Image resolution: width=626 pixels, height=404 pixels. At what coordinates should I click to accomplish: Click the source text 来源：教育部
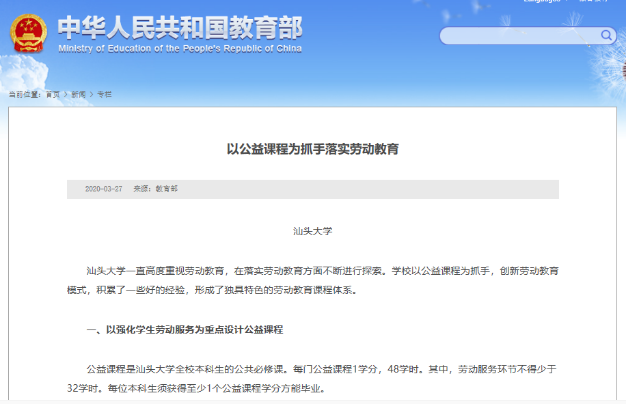(x=155, y=189)
